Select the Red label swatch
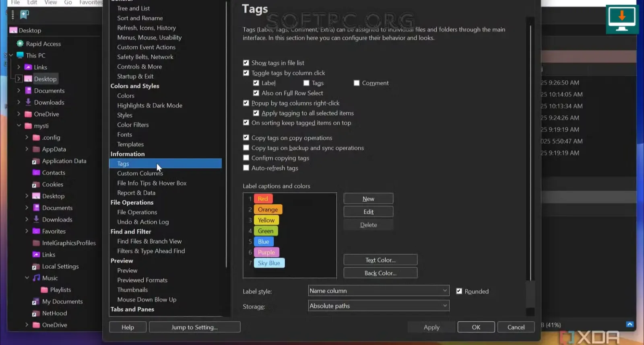644x345 pixels. pos(263,199)
